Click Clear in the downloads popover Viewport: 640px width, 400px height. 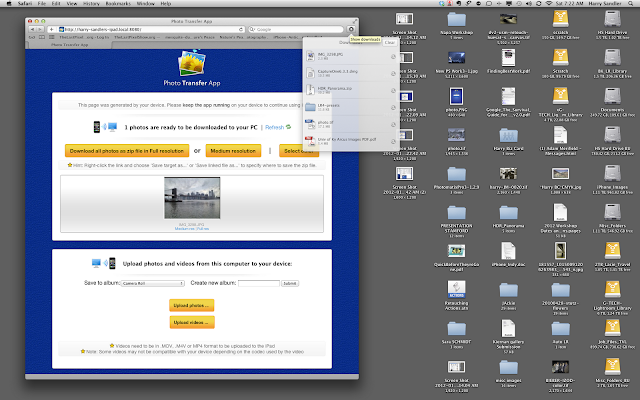click(x=389, y=42)
